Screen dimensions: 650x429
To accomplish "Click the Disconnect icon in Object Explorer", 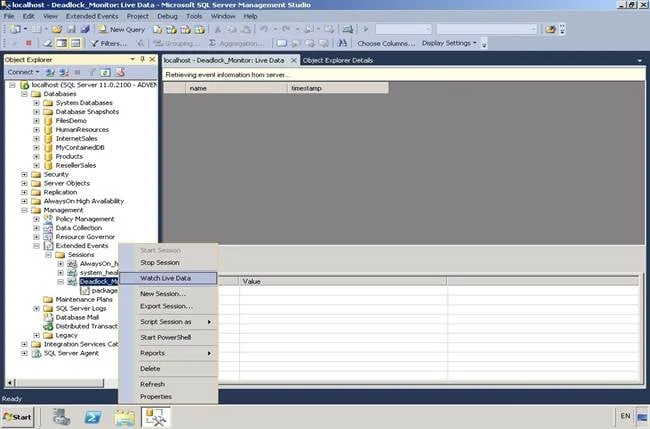I will 64,73.
